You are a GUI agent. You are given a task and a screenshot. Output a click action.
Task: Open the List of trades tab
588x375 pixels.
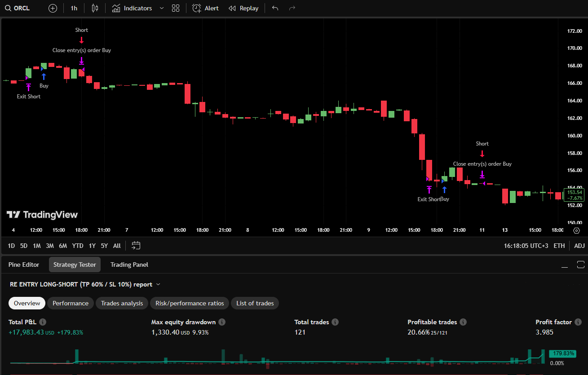click(x=255, y=303)
